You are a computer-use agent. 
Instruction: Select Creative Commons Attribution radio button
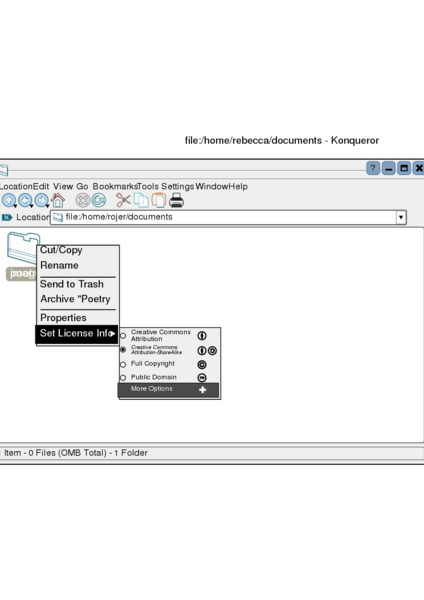point(123,336)
